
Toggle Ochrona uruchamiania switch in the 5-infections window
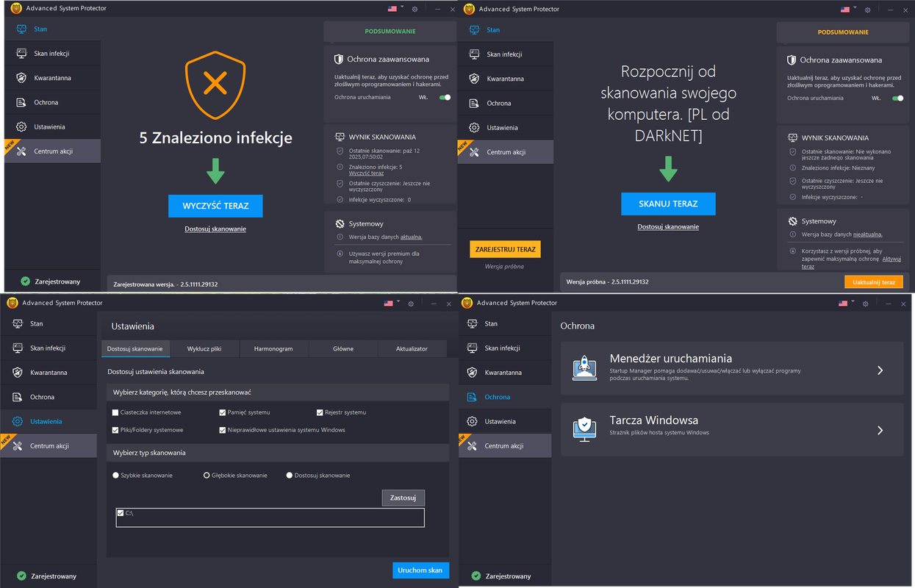[x=445, y=97]
